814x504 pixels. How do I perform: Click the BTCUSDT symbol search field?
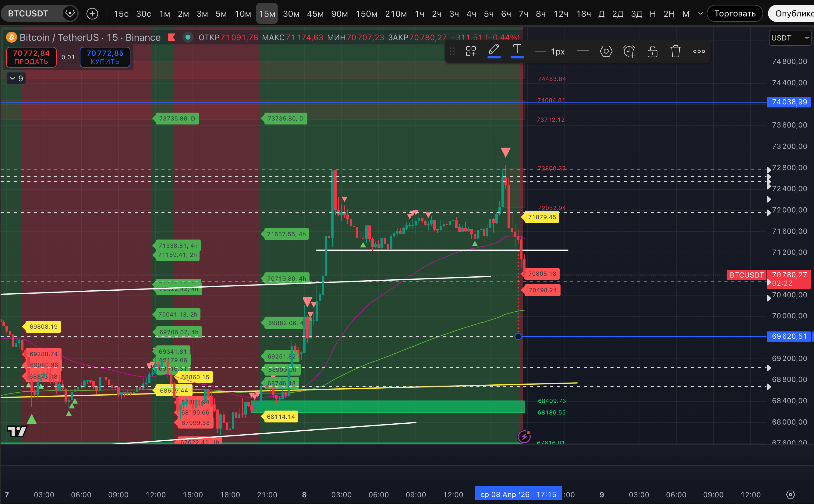coord(28,14)
